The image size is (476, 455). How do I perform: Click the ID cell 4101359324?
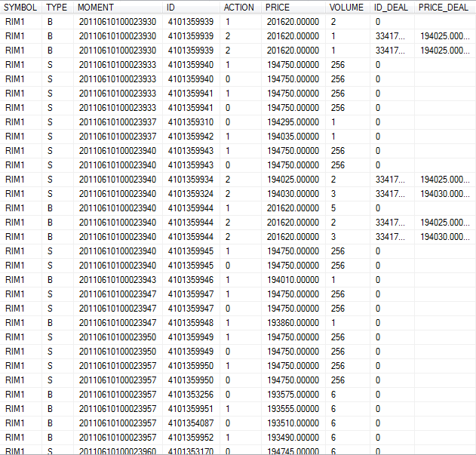[x=190, y=194]
